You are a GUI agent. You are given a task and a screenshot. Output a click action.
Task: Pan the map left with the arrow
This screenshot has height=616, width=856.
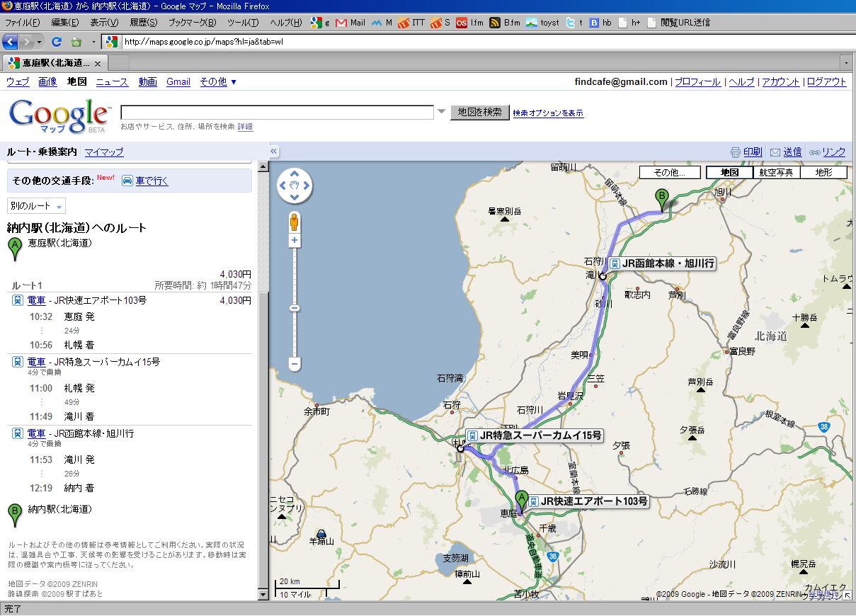pos(283,186)
